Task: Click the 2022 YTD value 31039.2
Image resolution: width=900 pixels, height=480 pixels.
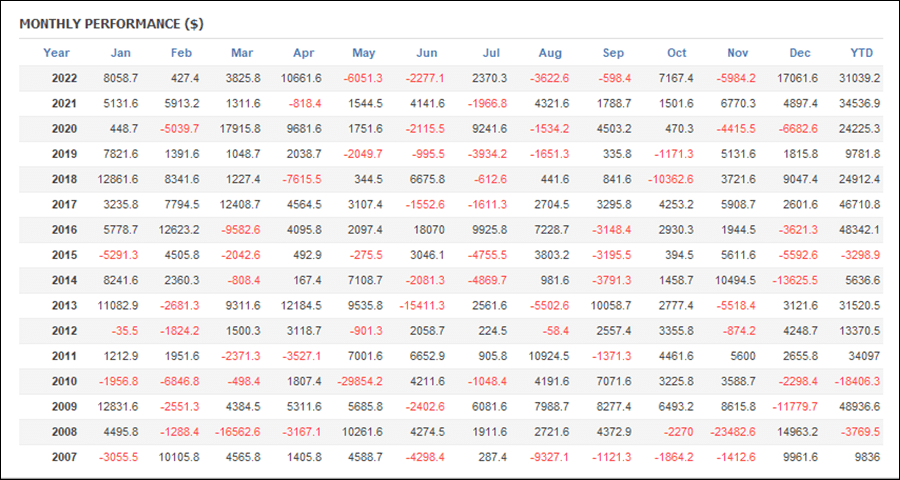Action: click(858, 79)
